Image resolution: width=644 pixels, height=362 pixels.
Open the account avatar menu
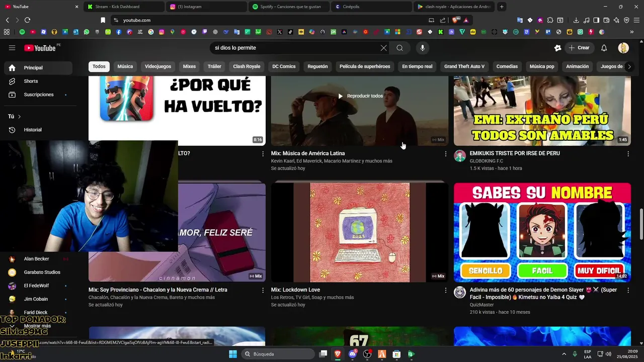coord(623,48)
